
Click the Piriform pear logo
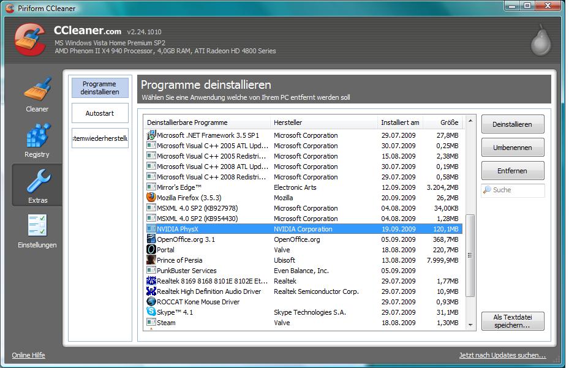tap(541, 40)
